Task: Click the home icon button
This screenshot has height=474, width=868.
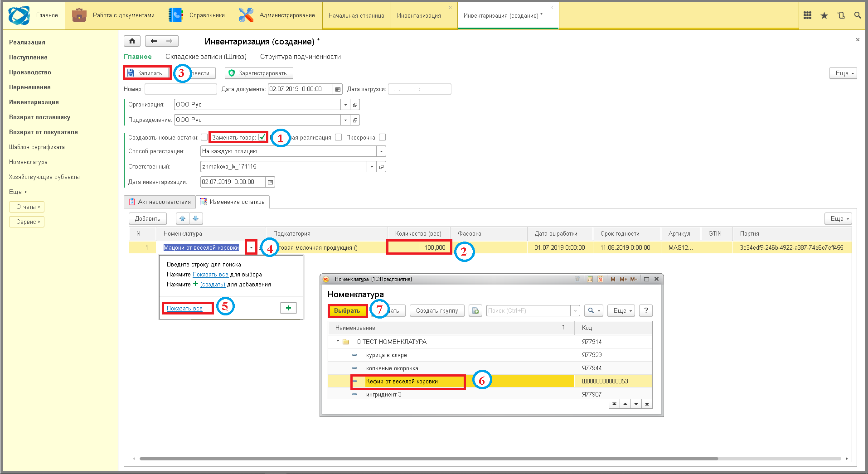Action: pyautogui.click(x=132, y=41)
